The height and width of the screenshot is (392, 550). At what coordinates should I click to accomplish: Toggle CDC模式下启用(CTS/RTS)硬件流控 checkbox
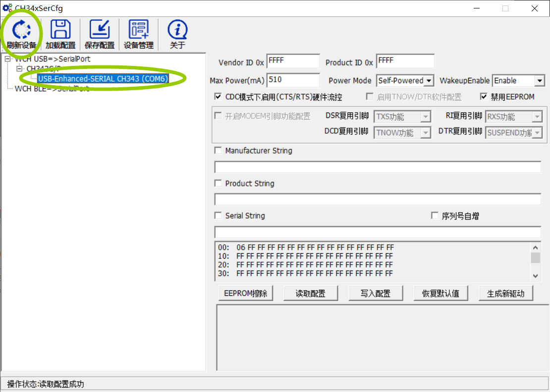click(x=218, y=97)
